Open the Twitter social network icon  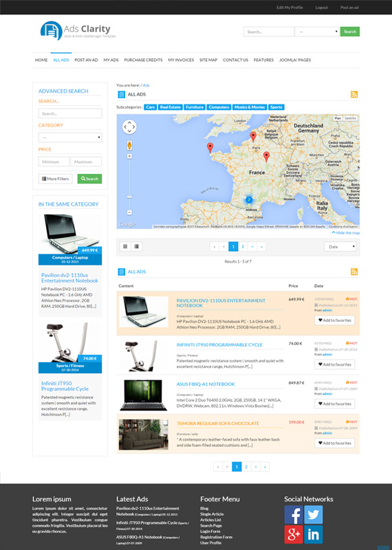(313, 514)
